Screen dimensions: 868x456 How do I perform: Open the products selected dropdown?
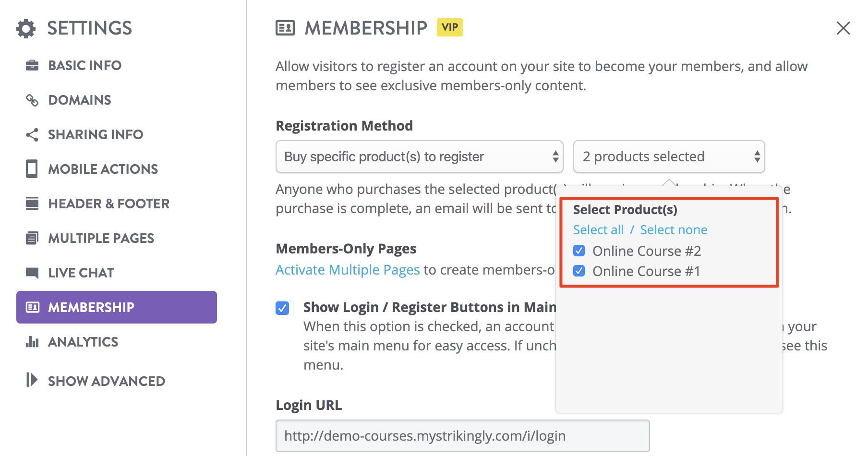(669, 156)
